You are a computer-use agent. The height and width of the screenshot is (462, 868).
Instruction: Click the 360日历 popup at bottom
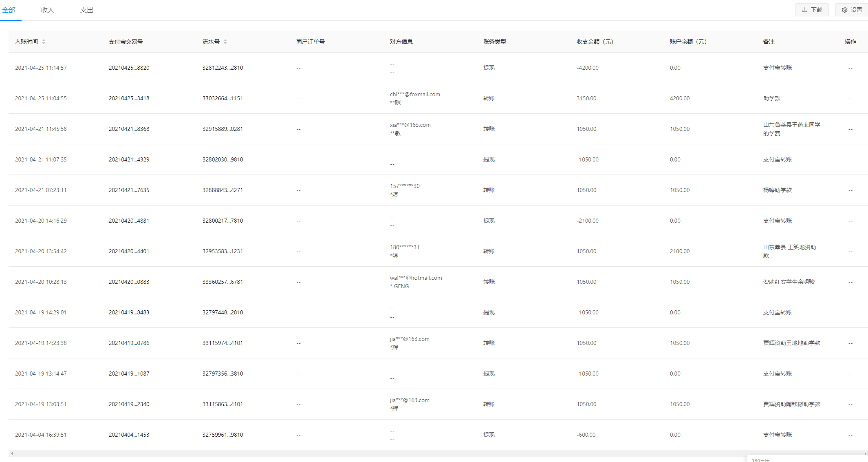[760, 460]
